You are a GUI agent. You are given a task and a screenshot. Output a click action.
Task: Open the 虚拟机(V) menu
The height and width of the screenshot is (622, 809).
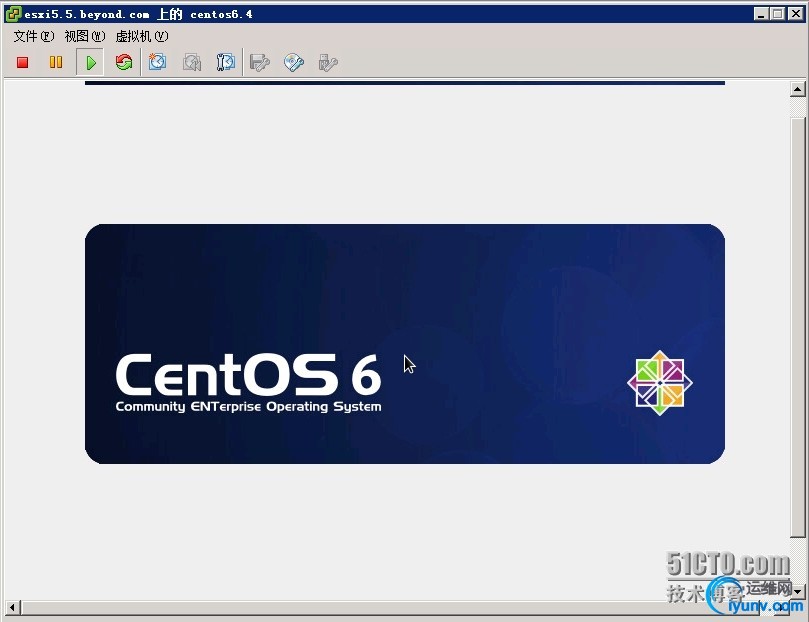142,36
